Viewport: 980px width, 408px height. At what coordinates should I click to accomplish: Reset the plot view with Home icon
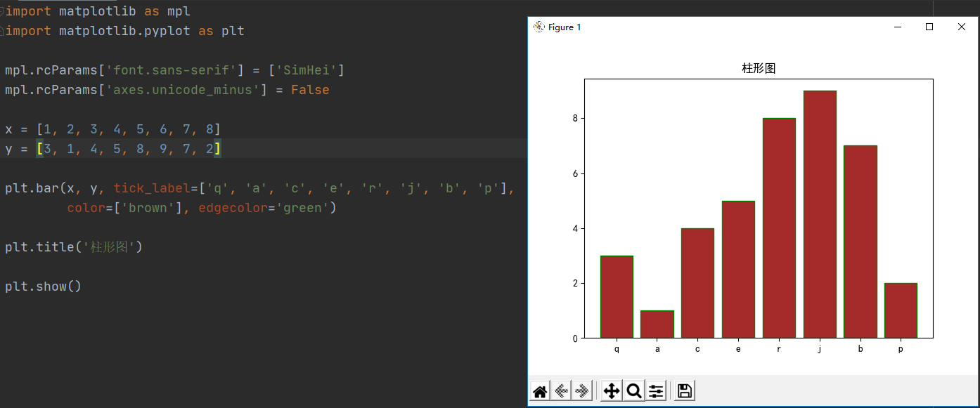(540, 391)
